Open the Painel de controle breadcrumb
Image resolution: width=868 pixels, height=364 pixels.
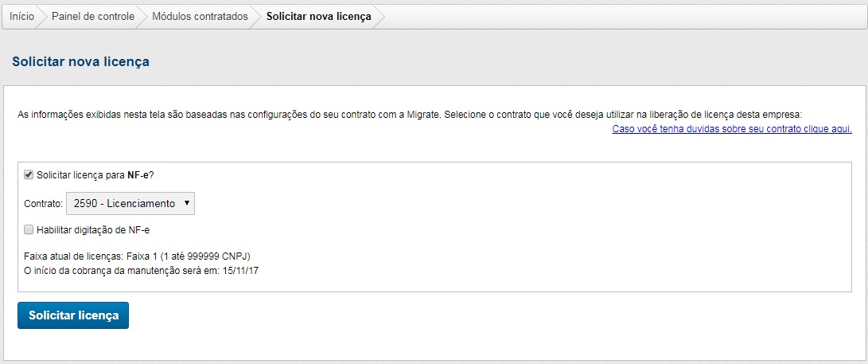pos(93,16)
